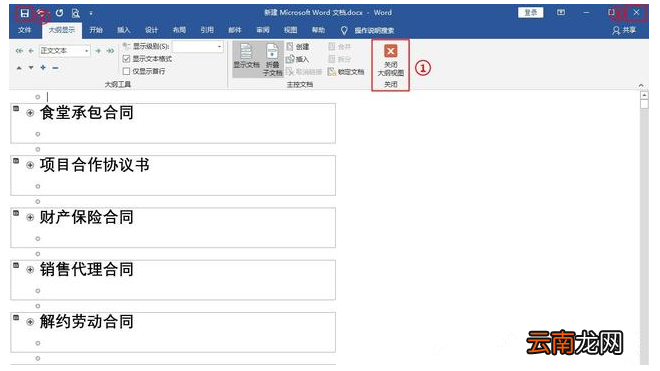Viewport: 660px width, 371px height.
Task: Click 锁定文档 to lock the document
Action: point(346,72)
